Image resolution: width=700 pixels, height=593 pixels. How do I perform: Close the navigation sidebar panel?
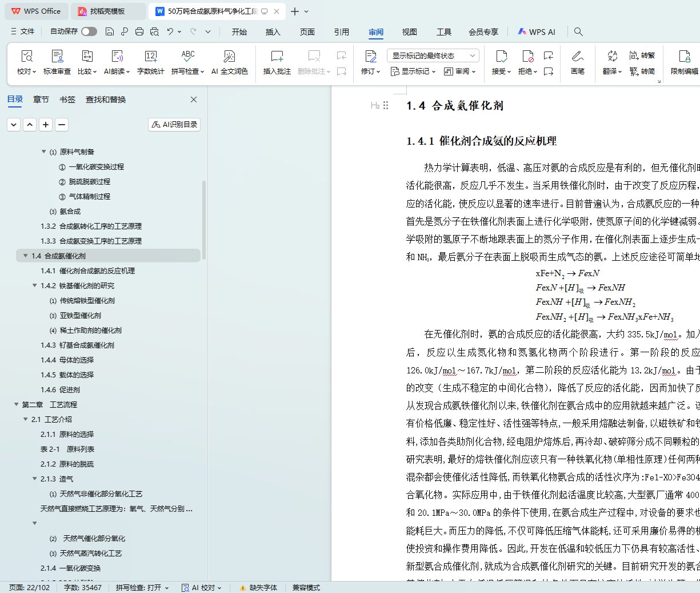point(194,100)
